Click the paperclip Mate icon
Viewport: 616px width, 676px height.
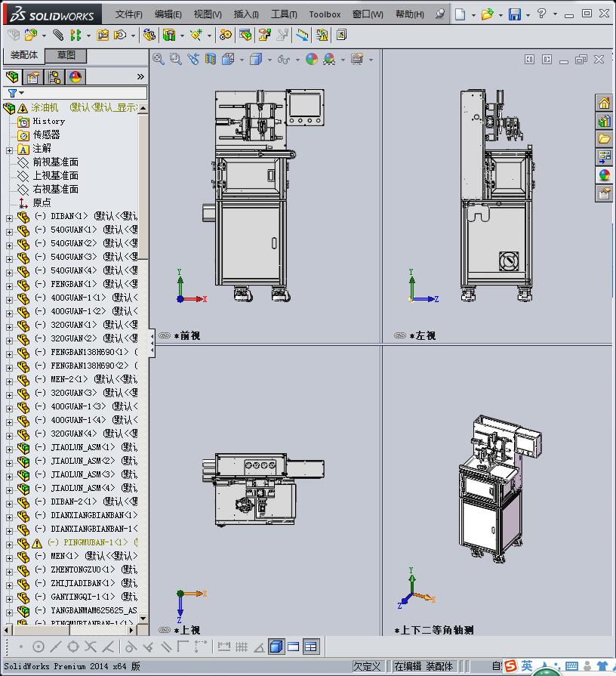point(58,35)
